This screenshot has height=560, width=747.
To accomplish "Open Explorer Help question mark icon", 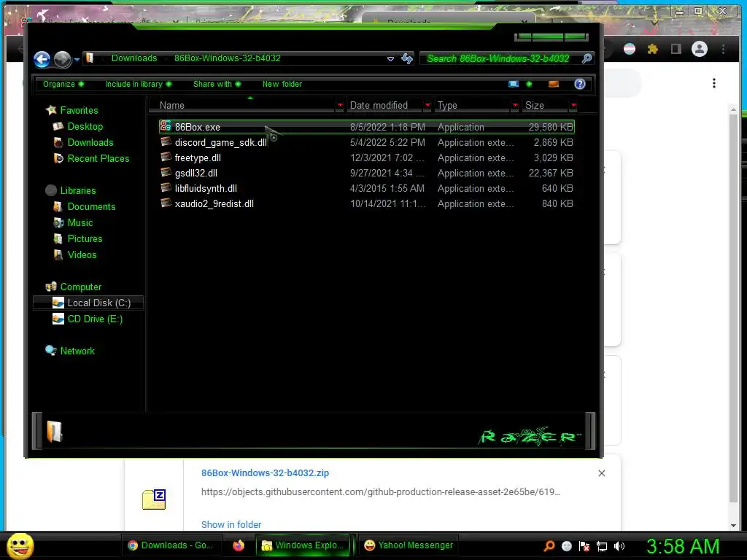I will (x=580, y=85).
